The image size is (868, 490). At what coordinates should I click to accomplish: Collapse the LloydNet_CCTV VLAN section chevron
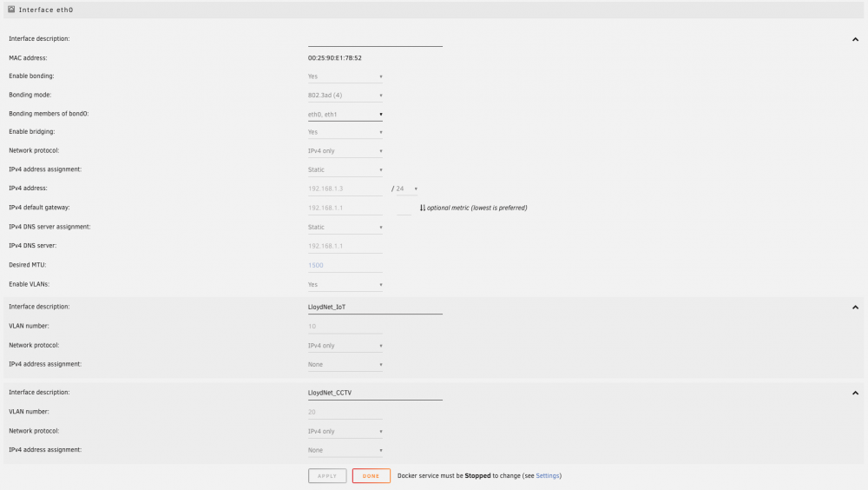[x=855, y=393]
